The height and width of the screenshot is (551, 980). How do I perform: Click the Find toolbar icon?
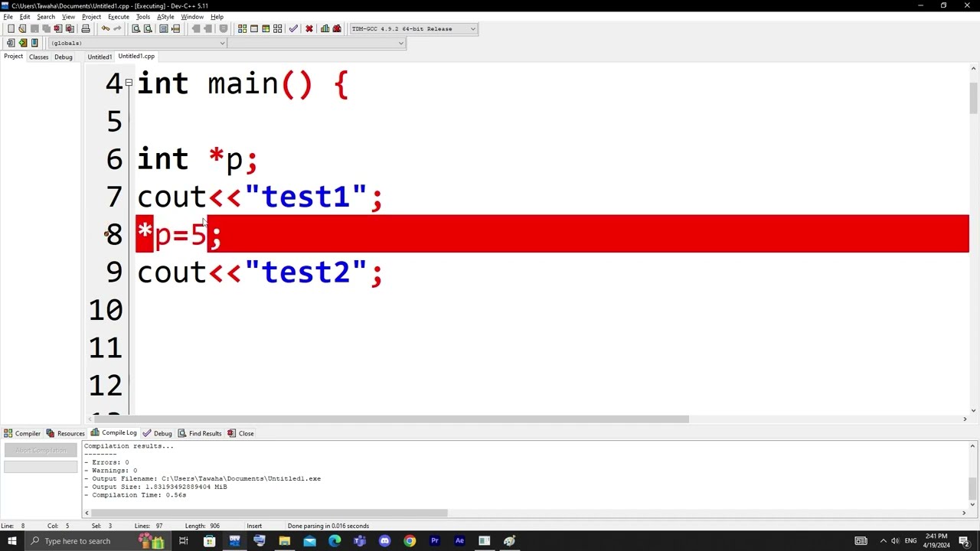coord(136,28)
